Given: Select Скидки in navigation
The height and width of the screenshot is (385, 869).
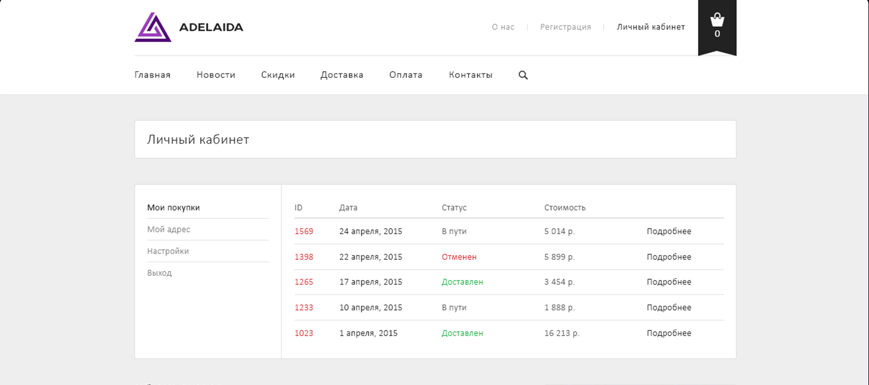Looking at the screenshot, I should pyautogui.click(x=278, y=75).
